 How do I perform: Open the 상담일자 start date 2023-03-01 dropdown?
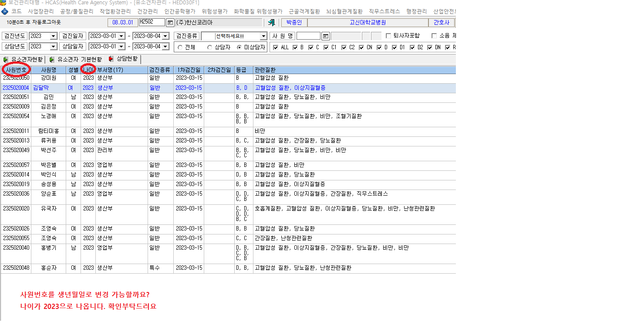tap(121, 46)
